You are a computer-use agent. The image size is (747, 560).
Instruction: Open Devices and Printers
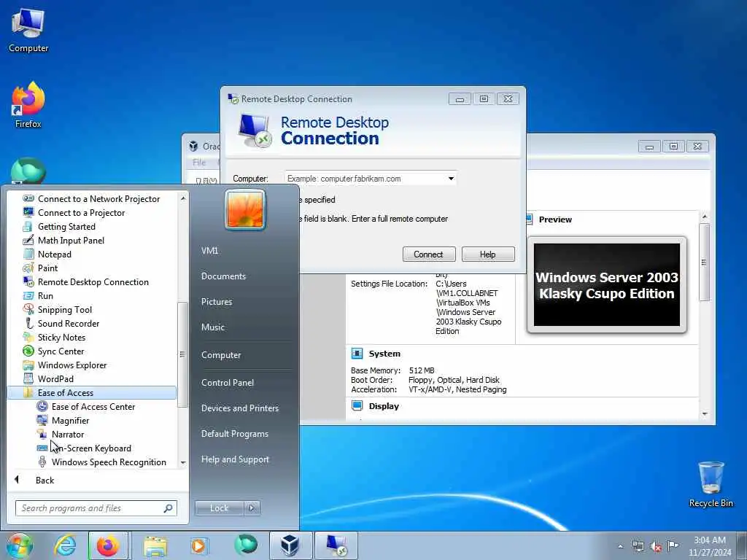(239, 408)
